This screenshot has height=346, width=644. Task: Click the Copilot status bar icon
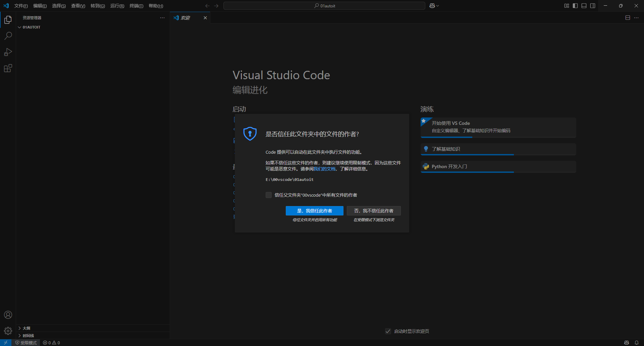point(626,343)
